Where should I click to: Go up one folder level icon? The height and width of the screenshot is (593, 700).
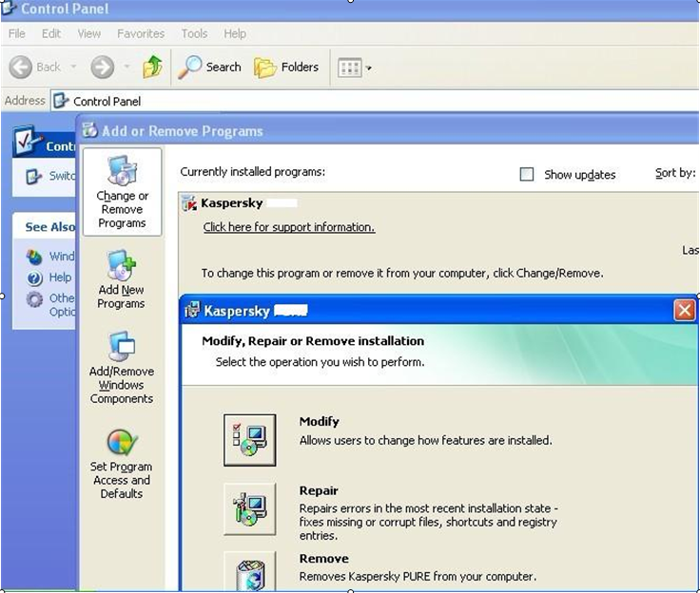[x=152, y=67]
